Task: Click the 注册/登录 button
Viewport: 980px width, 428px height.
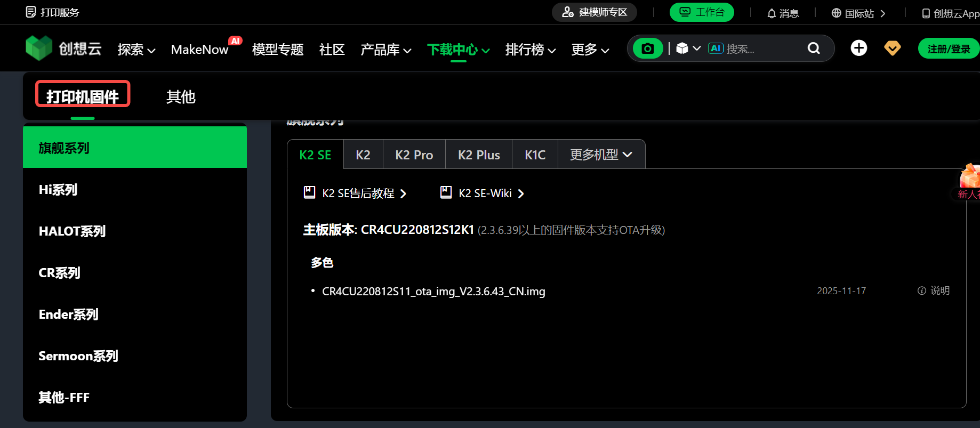Action: (948, 49)
